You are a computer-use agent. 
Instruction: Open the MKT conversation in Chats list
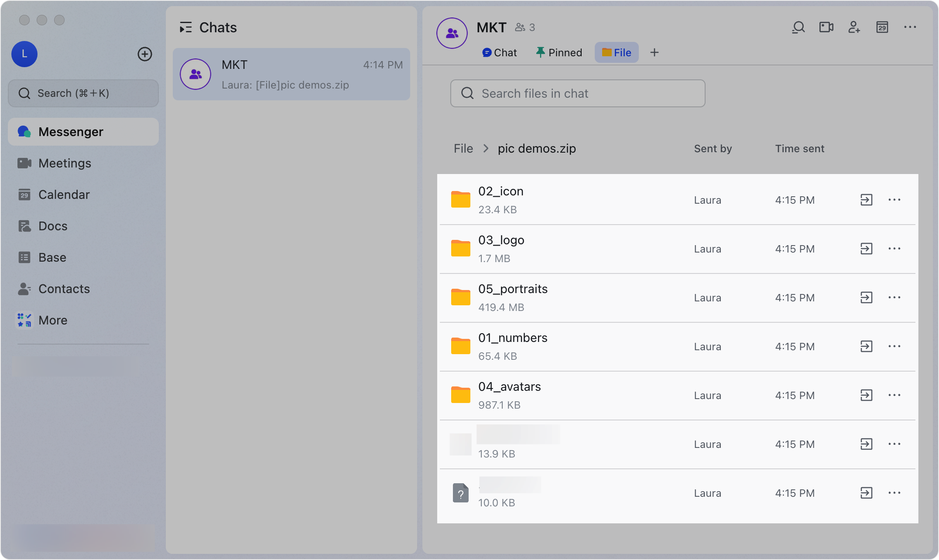point(291,74)
